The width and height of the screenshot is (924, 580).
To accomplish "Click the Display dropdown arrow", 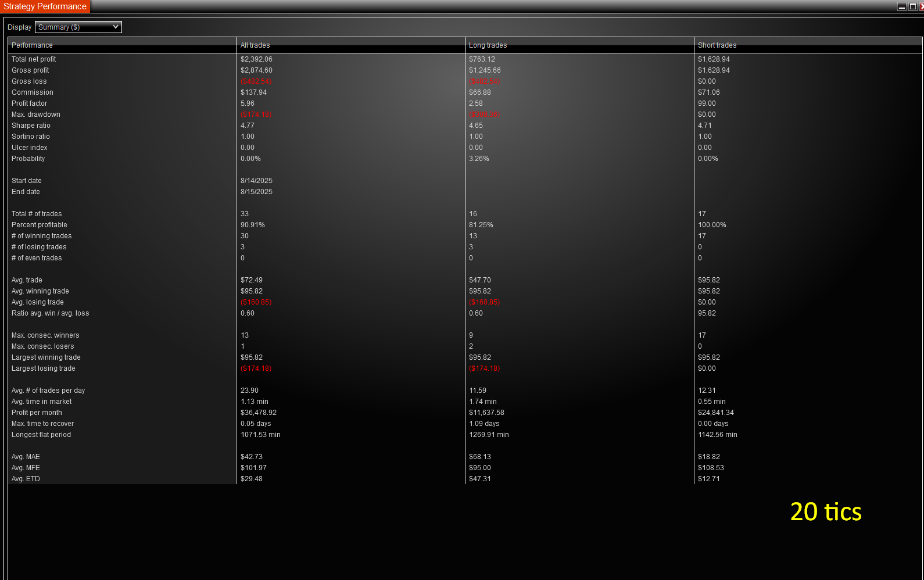I will coord(116,27).
